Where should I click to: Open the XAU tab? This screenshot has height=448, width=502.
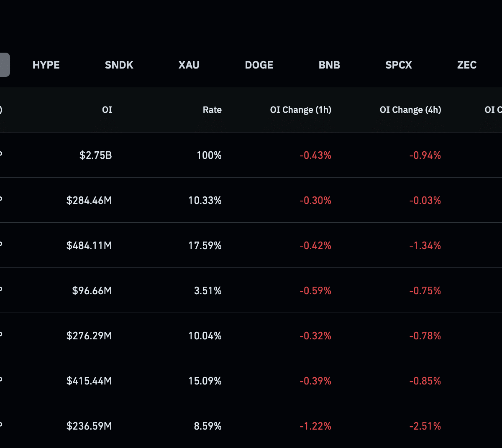(x=189, y=65)
